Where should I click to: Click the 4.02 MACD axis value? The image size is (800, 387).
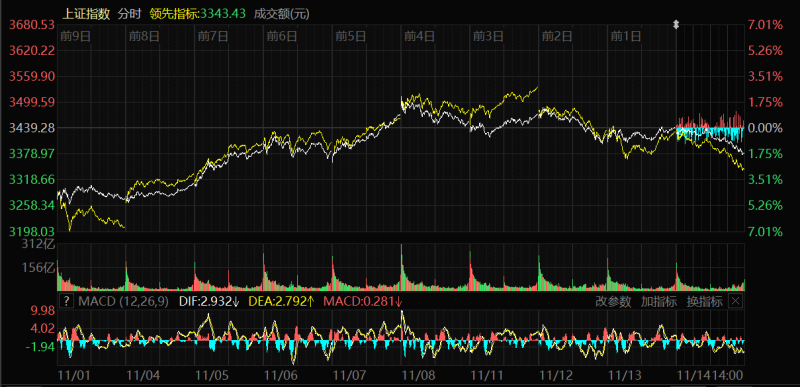[43, 329]
